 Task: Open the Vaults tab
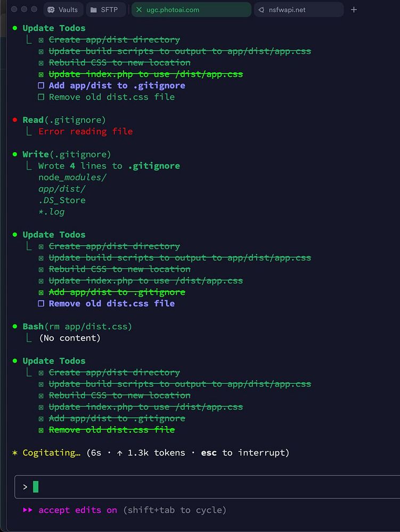[x=63, y=10]
